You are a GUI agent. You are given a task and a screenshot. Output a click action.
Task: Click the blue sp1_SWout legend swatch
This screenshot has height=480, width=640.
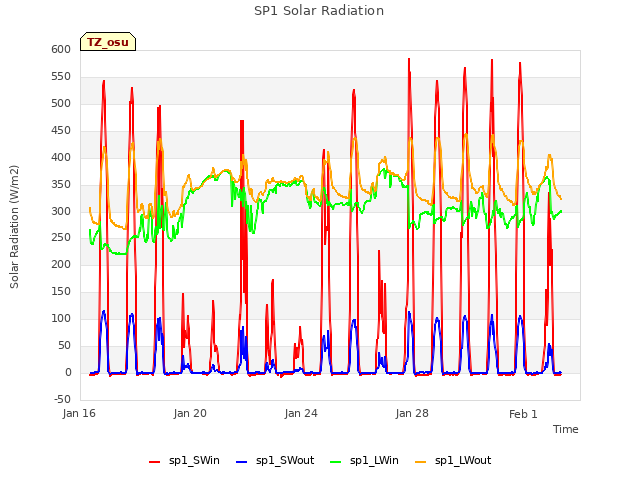click(242, 462)
